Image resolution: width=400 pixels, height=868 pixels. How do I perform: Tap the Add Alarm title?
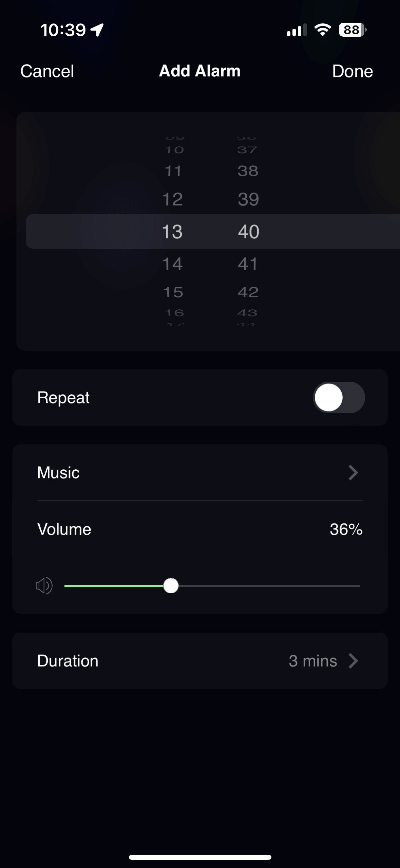click(x=200, y=71)
